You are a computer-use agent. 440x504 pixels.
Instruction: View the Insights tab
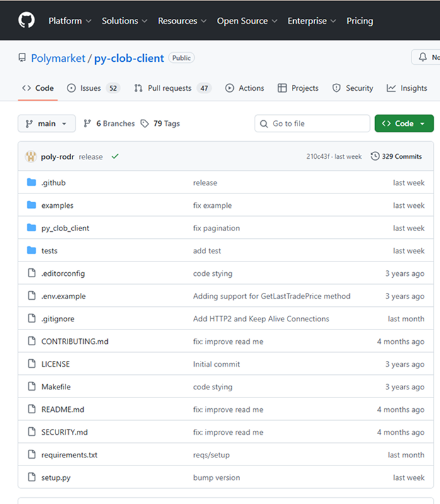point(407,88)
